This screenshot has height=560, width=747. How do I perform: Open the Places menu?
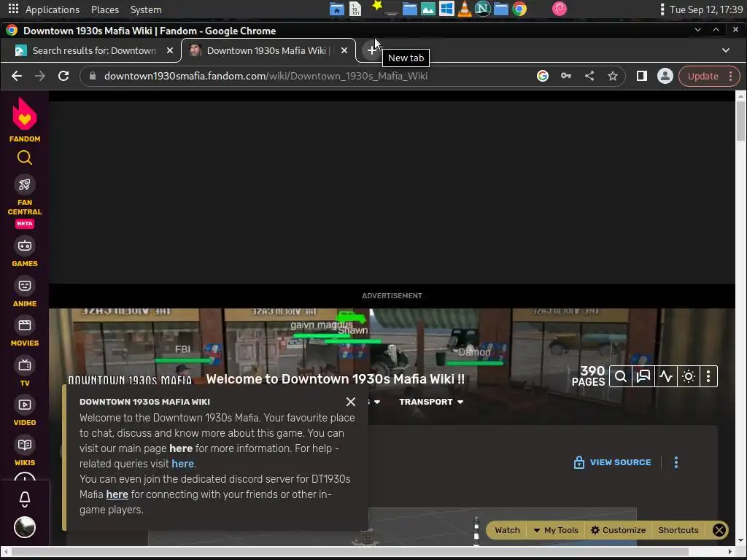105,9
